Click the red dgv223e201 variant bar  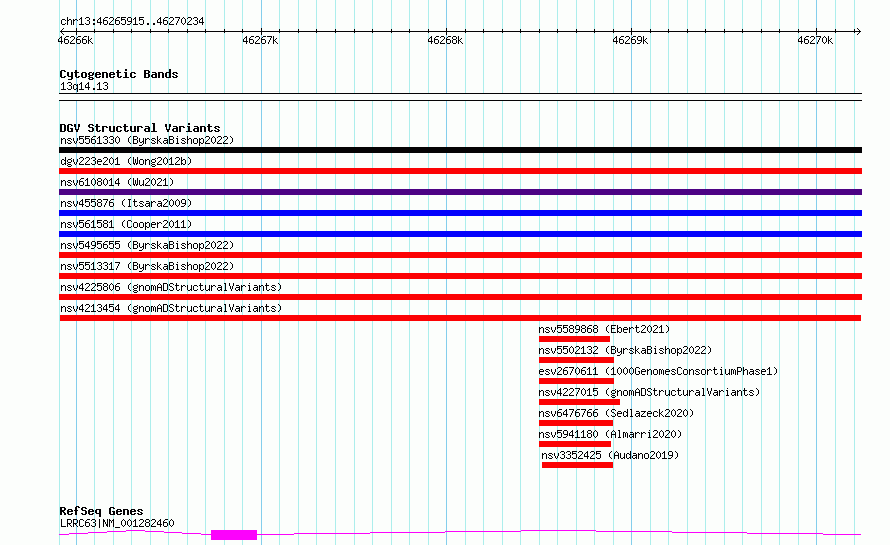pyautogui.click(x=460, y=171)
